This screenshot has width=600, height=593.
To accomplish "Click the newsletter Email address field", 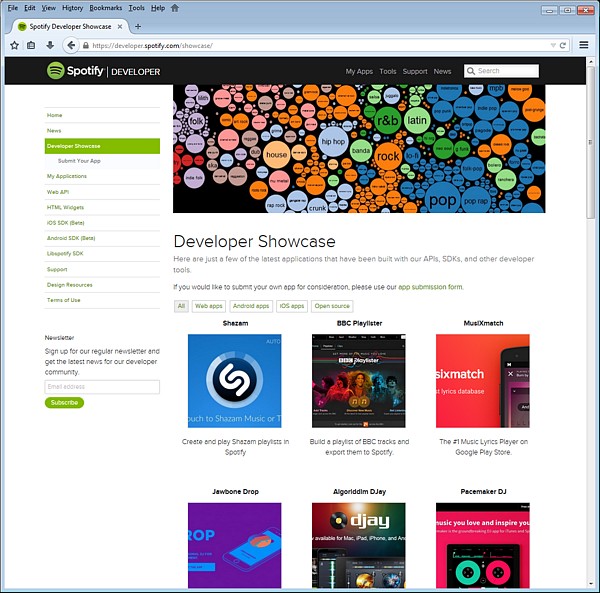I will click(x=102, y=387).
